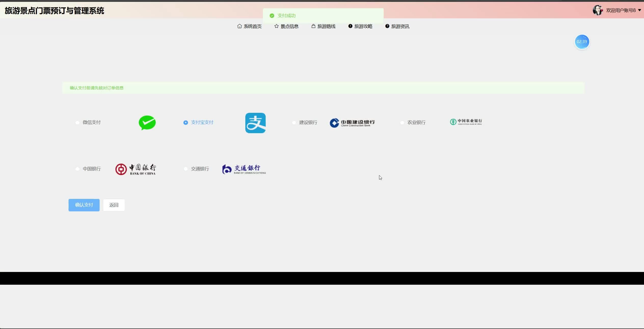Click the 返回 button

tap(114, 205)
